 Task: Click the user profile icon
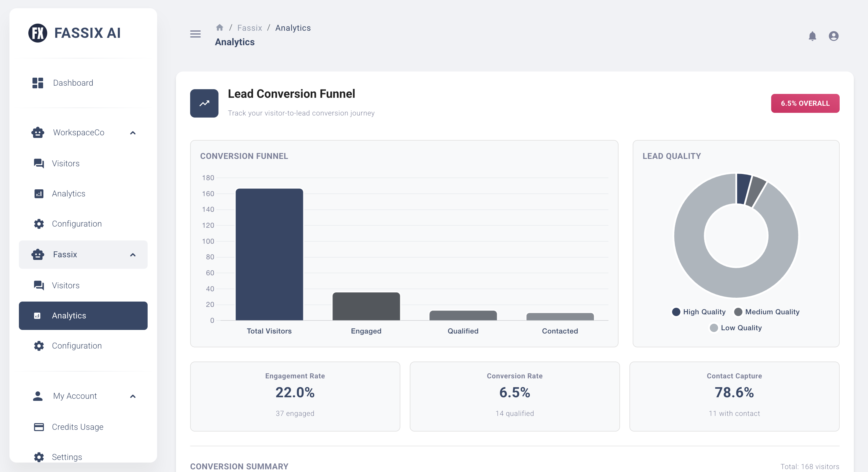coord(834,36)
